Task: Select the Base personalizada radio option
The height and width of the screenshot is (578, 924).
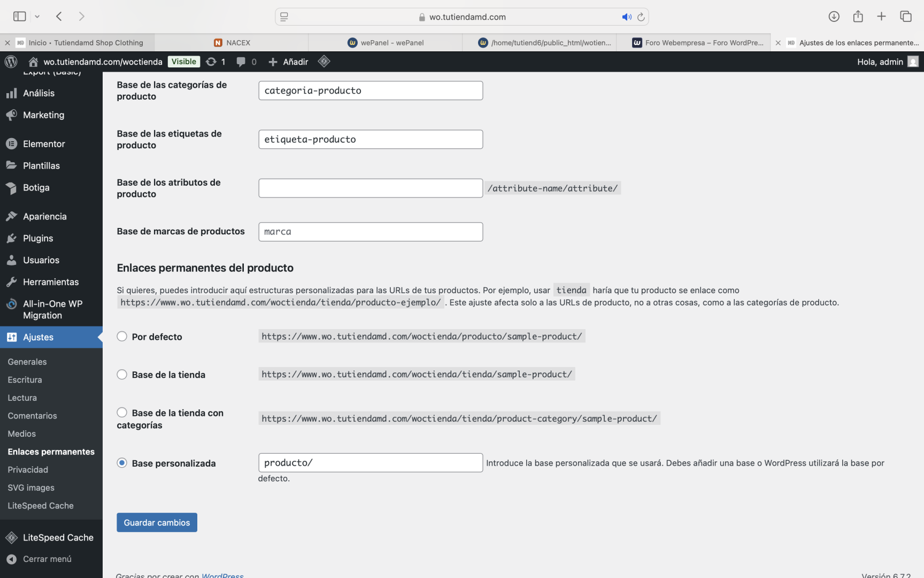Action: click(122, 463)
